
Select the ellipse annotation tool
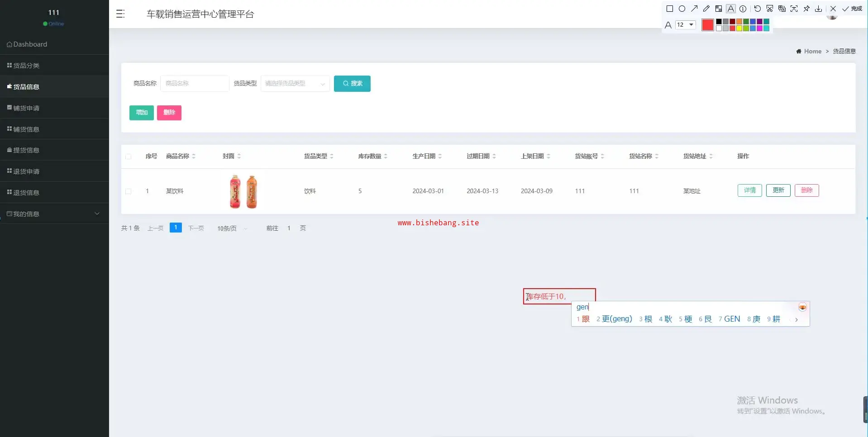(x=682, y=9)
